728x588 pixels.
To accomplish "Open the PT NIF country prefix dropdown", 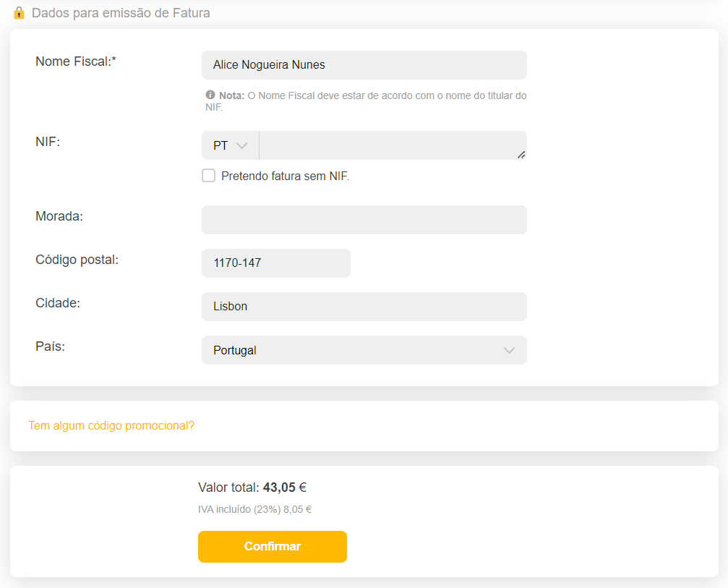I will [x=231, y=145].
